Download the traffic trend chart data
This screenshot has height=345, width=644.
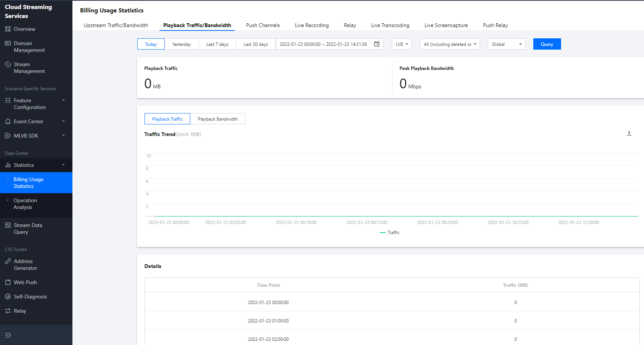coord(629,133)
